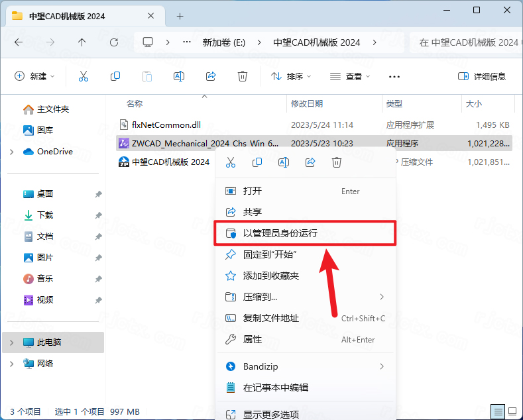Viewport: 523px width, 420px height.
Task: Click the search box in address bar
Action: pos(467,42)
